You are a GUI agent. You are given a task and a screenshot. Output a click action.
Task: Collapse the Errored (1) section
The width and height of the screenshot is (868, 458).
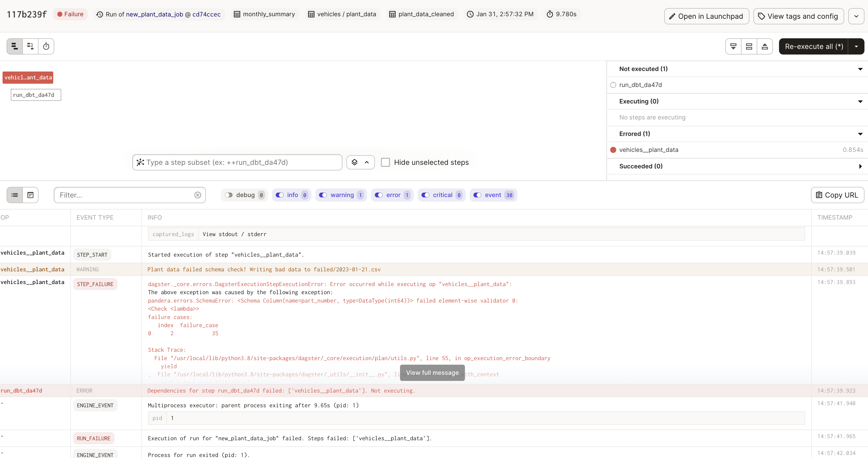(x=860, y=134)
